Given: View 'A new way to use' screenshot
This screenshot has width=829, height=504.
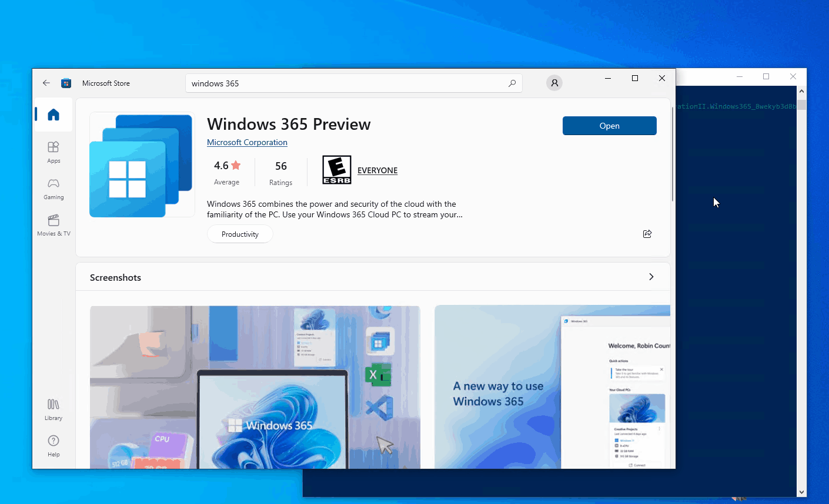Looking at the screenshot, I should [551, 387].
